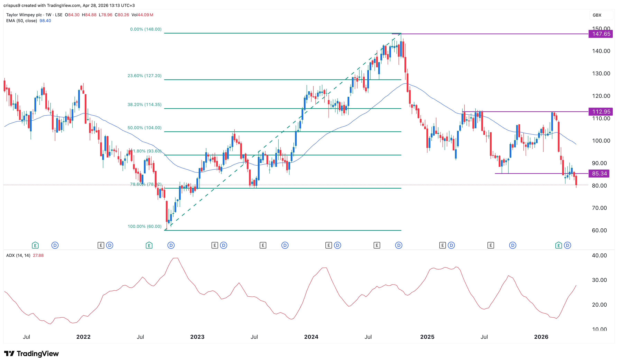
Task: Click the TradingView logo at bottom left
Action: [x=31, y=353]
